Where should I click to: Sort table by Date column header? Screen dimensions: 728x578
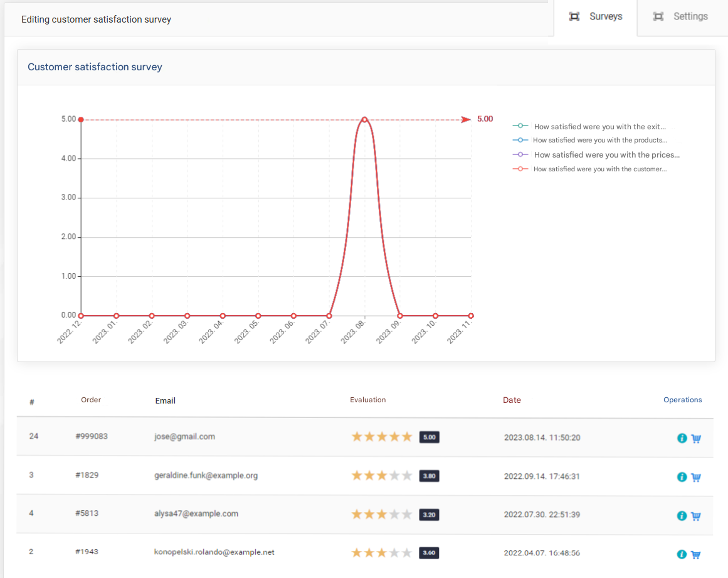(x=512, y=400)
